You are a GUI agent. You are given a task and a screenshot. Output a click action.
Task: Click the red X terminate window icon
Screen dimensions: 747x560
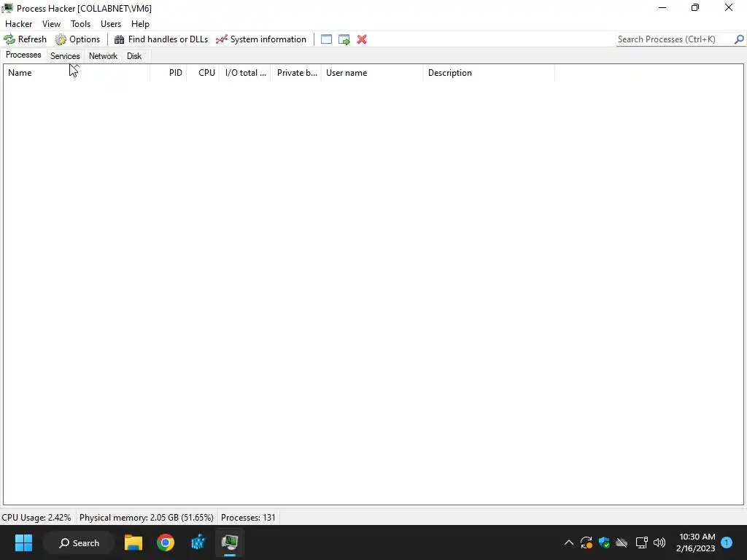(362, 39)
